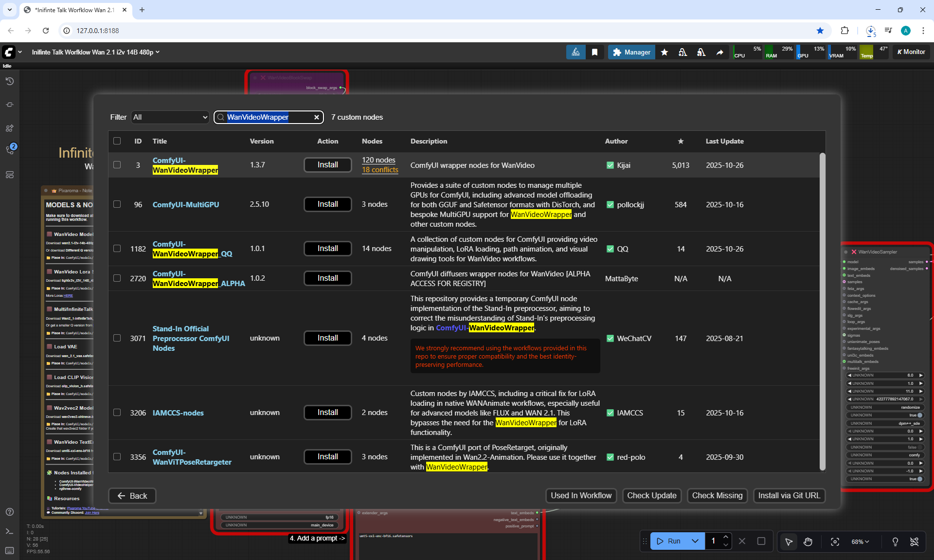Check the ComfyUI-WanVideoWrapper row checkbox
Image resolution: width=934 pixels, height=560 pixels.
[117, 165]
